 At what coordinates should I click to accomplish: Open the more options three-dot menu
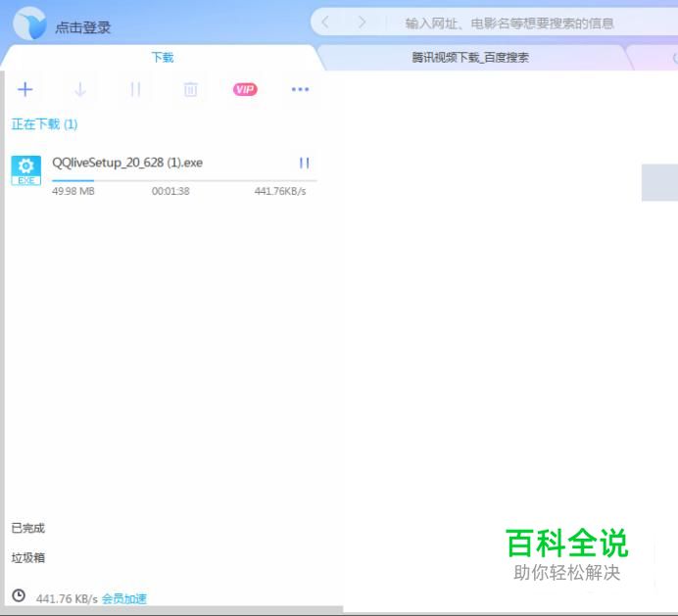(x=300, y=89)
